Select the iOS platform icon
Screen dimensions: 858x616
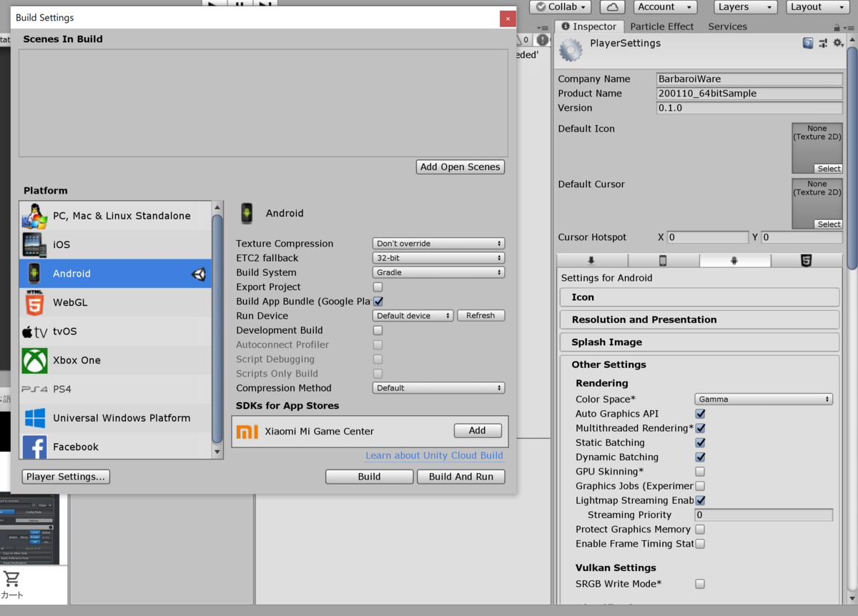34,244
